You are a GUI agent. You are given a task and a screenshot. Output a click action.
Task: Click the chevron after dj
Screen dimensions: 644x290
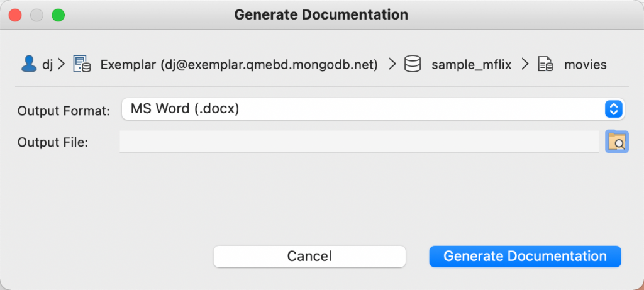coord(62,65)
